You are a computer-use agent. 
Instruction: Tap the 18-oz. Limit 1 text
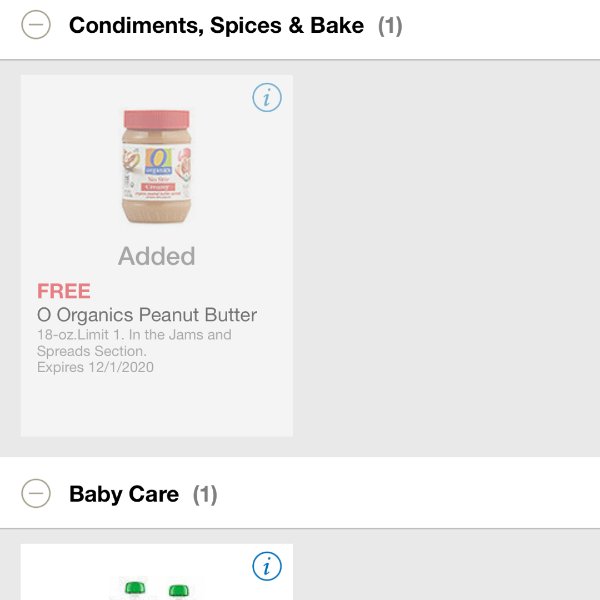coord(80,335)
